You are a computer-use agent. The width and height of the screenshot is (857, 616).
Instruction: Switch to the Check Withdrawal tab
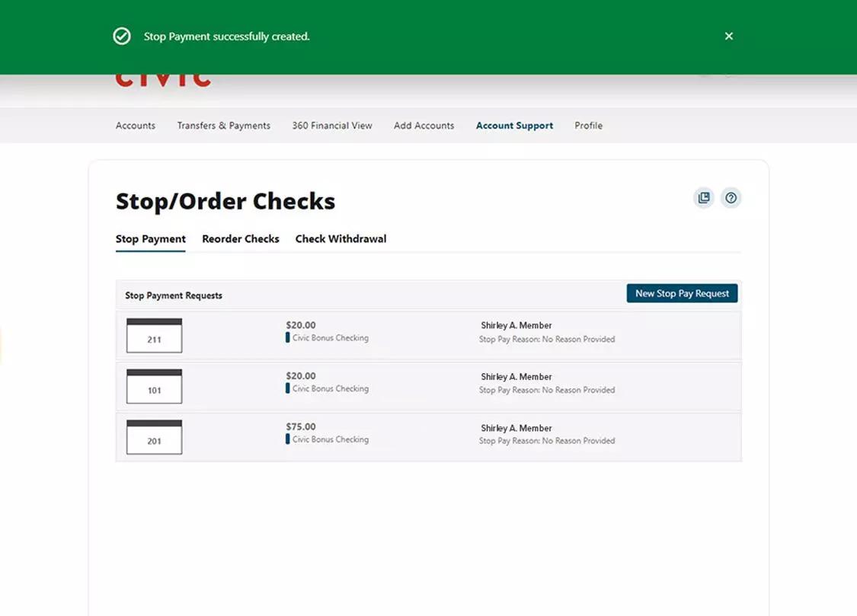[x=341, y=238]
